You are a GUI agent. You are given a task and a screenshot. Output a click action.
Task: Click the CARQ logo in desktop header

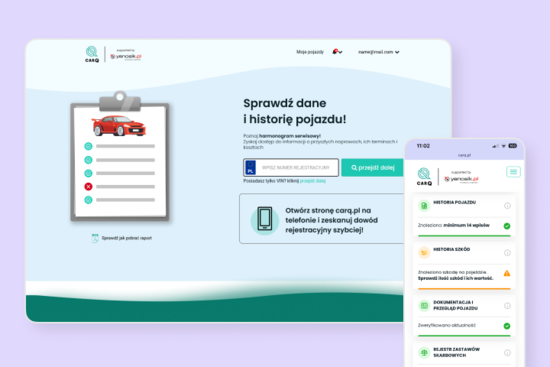pyautogui.click(x=92, y=54)
